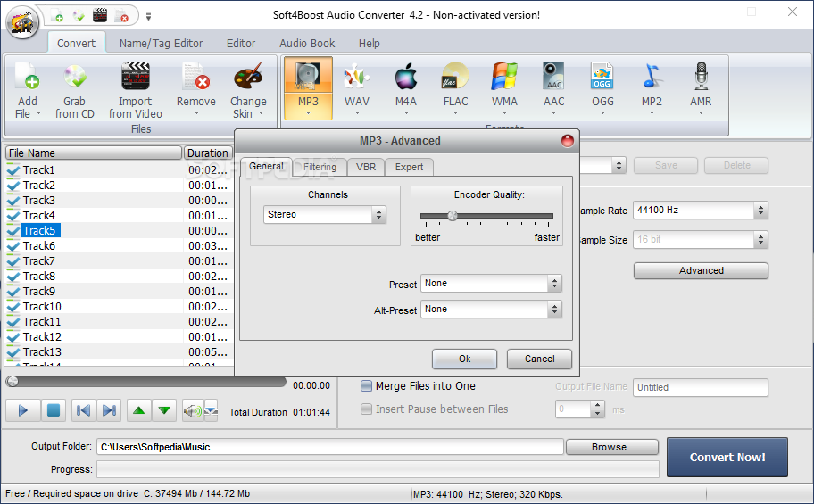Select the AAC format icon
This screenshot has height=504, width=814.
[553, 77]
